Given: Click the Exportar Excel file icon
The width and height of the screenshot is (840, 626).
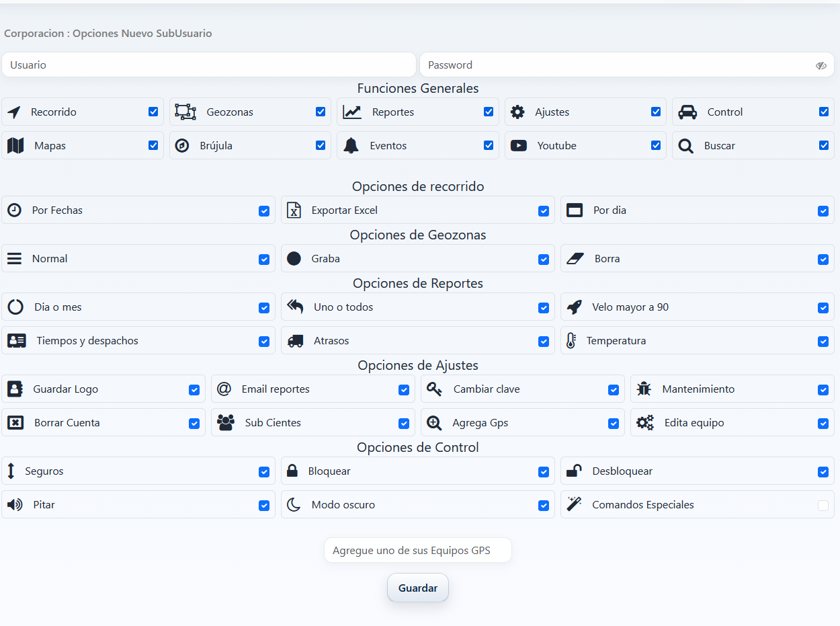Looking at the screenshot, I should point(294,210).
